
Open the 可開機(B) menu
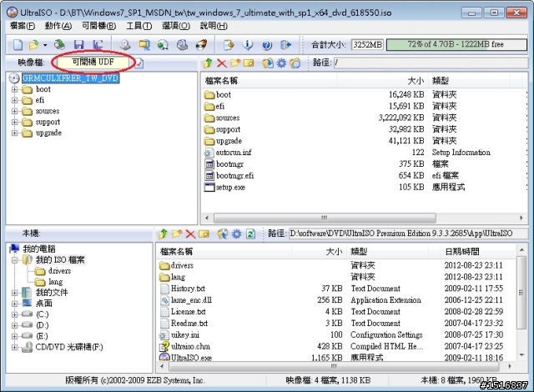(98, 26)
